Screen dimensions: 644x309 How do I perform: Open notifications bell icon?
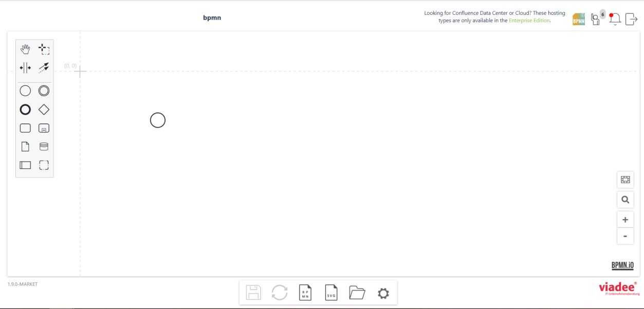click(x=615, y=18)
